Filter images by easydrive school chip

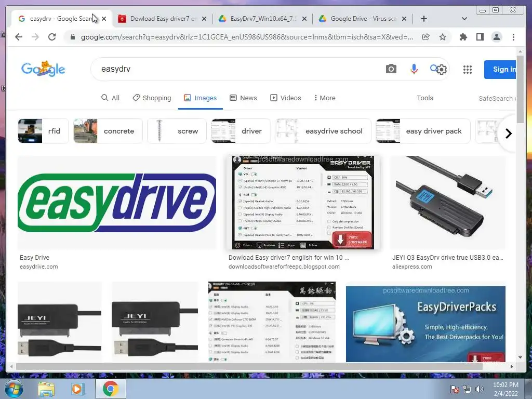point(323,131)
